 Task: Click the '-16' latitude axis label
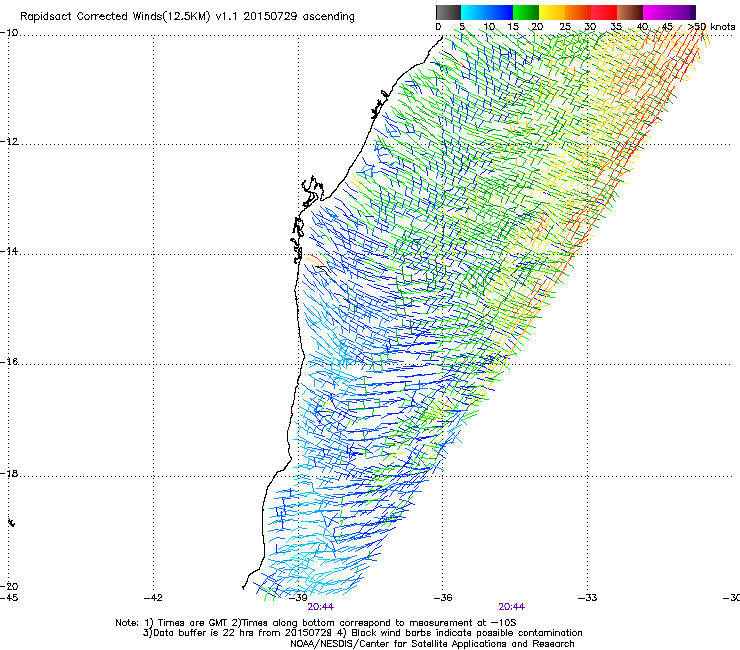[9, 362]
